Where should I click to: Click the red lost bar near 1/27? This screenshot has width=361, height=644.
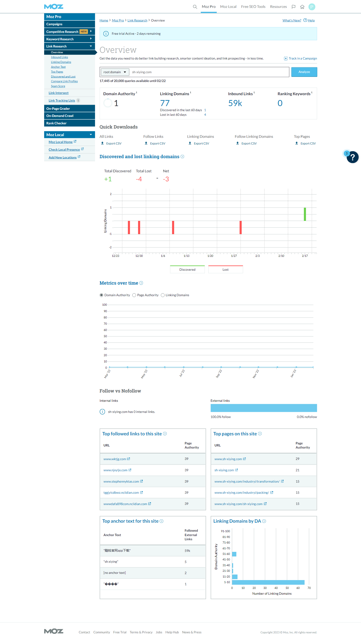[x=241, y=227]
